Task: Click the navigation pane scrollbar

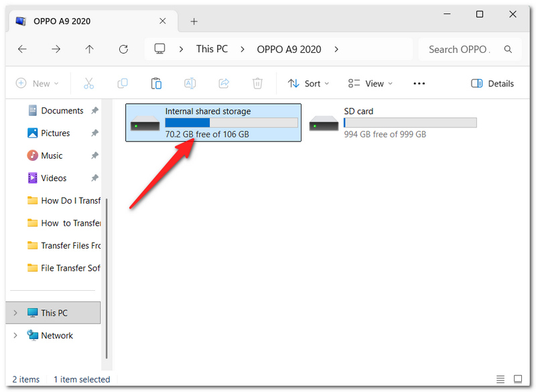Action: 107,279
